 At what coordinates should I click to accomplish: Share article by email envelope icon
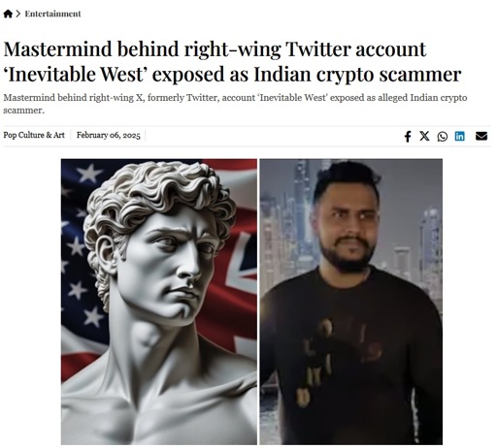[x=481, y=136]
